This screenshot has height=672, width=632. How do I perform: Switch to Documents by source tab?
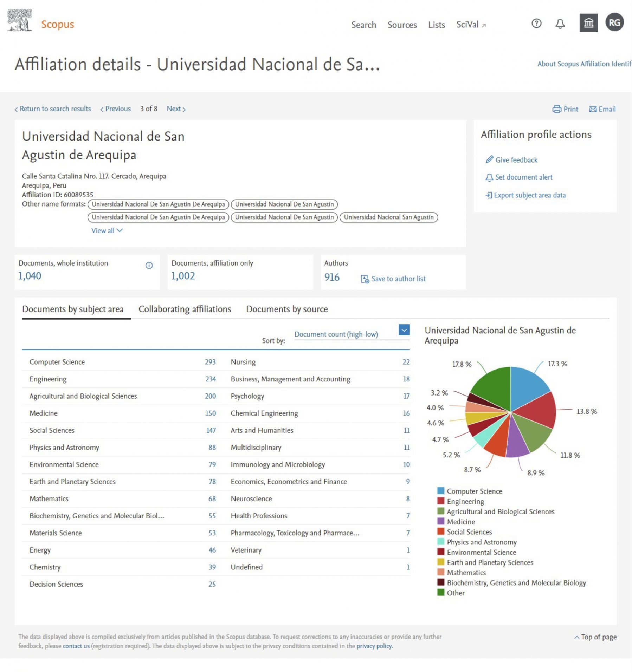[x=287, y=309]
